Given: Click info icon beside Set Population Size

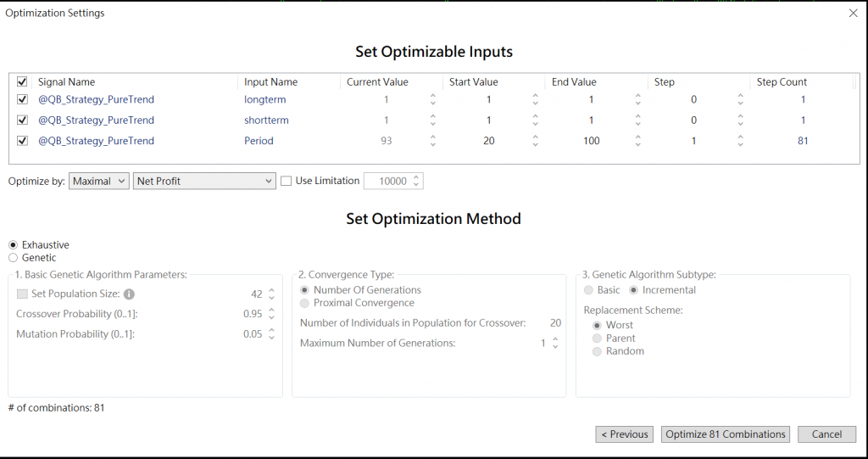Looking at the screenshot, I should [129, 294].
